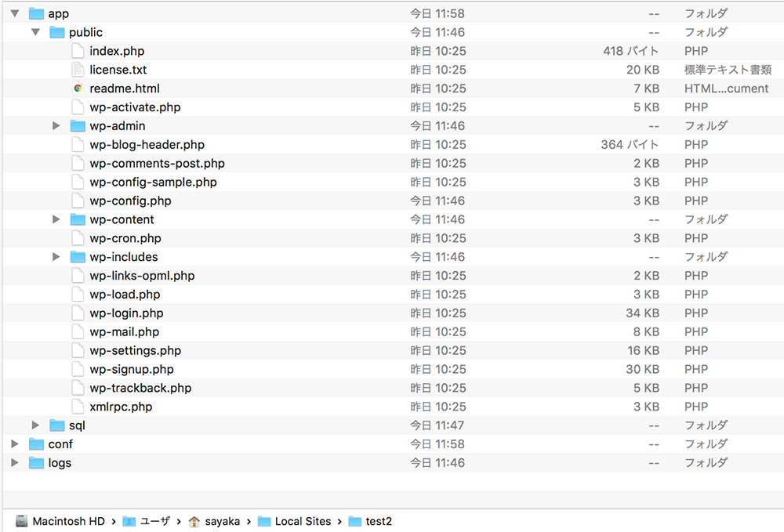Go to ユーザ folder in the path bar

coord(146,521)
